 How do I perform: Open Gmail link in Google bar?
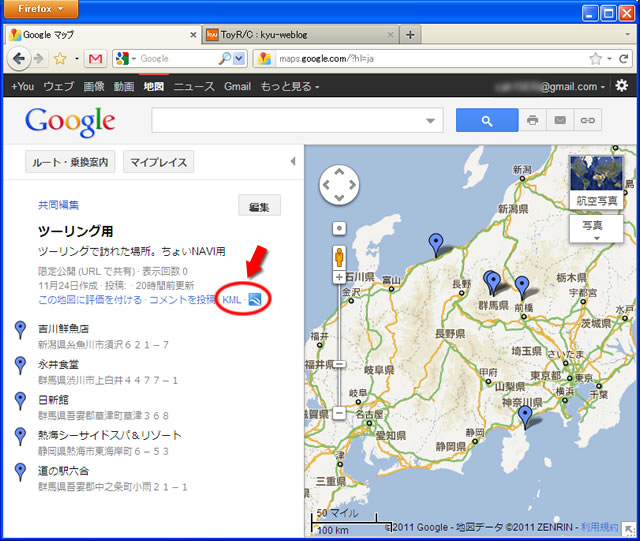[237, 86]
